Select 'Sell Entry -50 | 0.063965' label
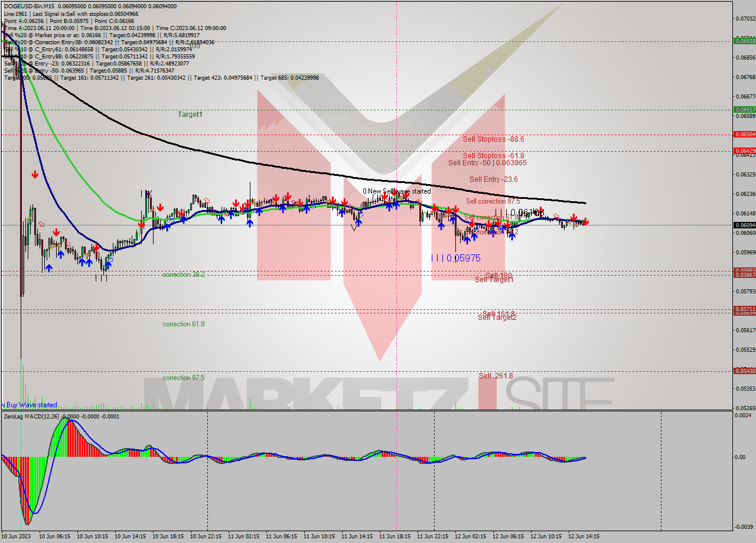Image resolution: width=756 pixels, height=543 pixels. point(487,163)
